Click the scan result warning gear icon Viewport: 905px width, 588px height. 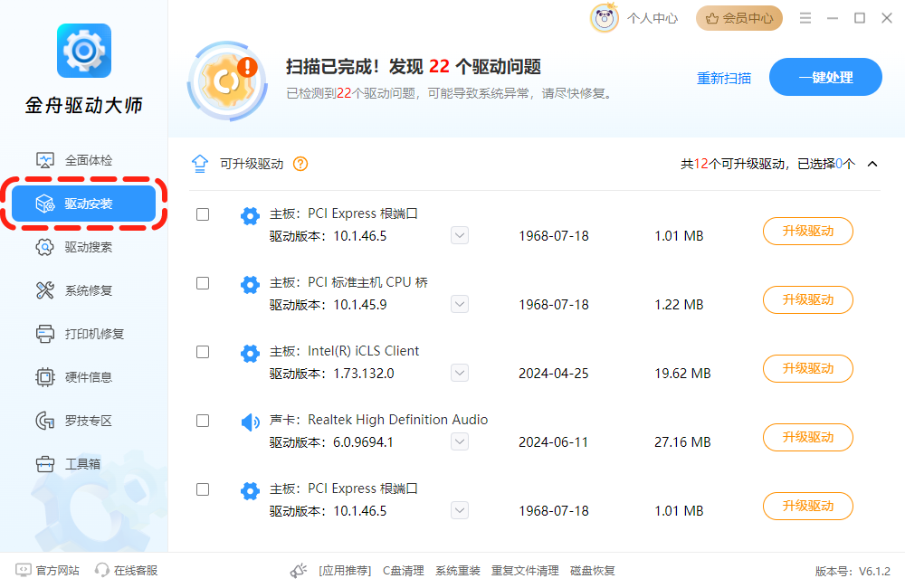(228, 81)
